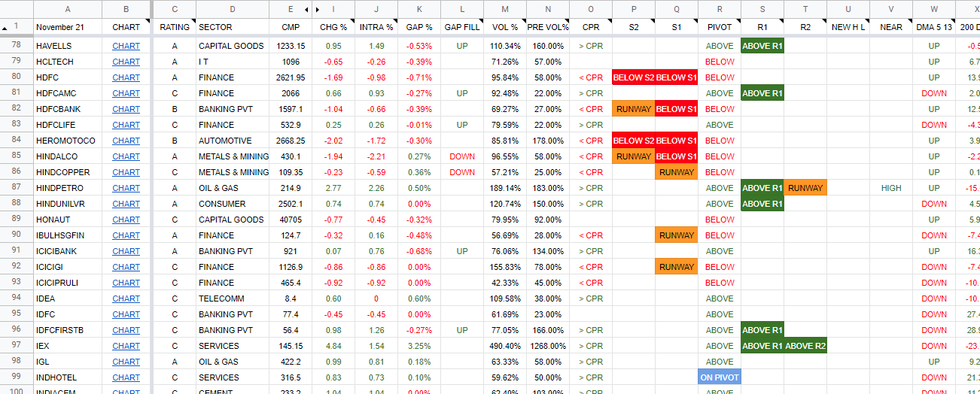Click the left unhide arrow on column E
The height and width of the screenshot is (394, 980).
(306, 10)
